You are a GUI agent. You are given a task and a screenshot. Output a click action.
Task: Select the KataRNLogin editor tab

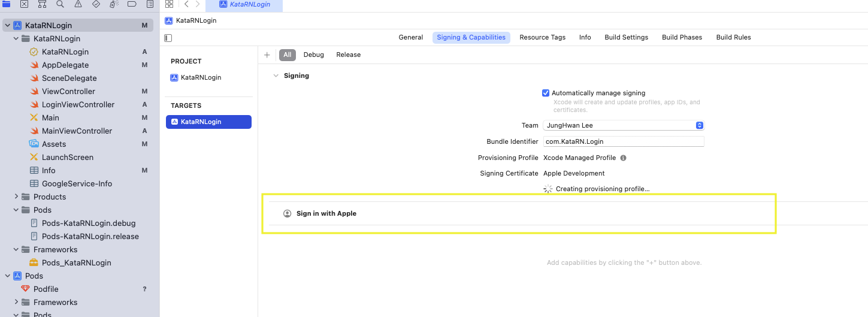(244, 5)
